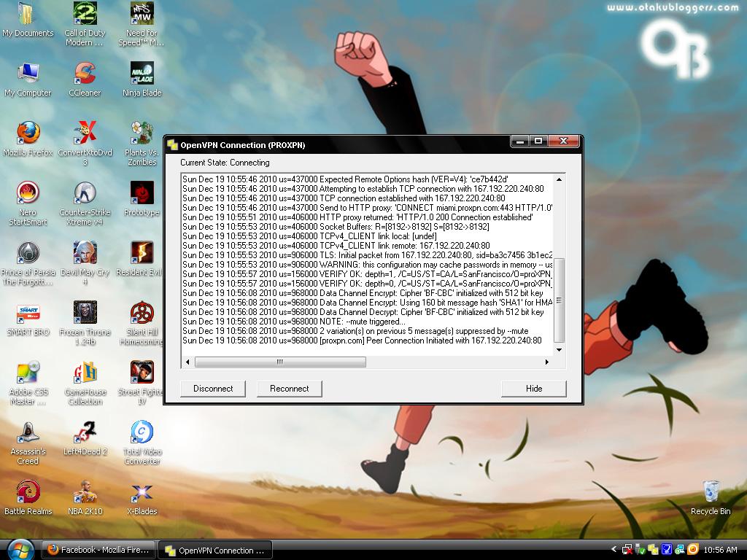This screenshot has width=747, height=560.
Task: Click the Disconnect button in OpenVPN window
Action: click(213, 389)
